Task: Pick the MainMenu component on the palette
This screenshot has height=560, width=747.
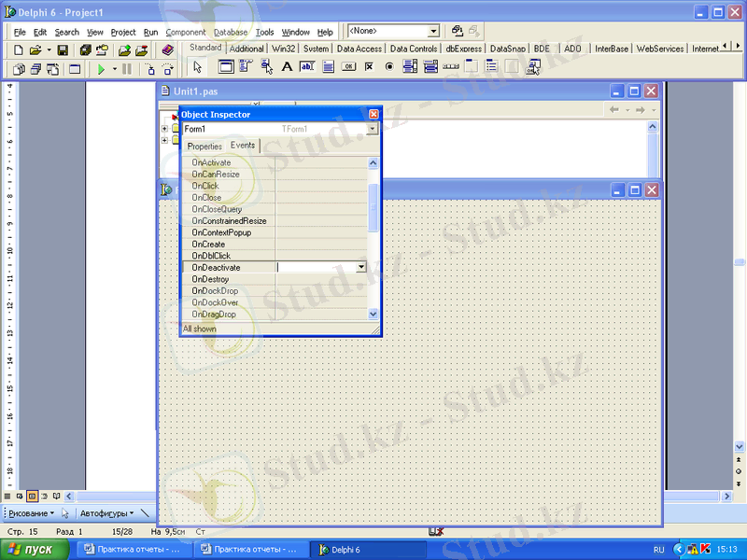Action: pos(246,67)
